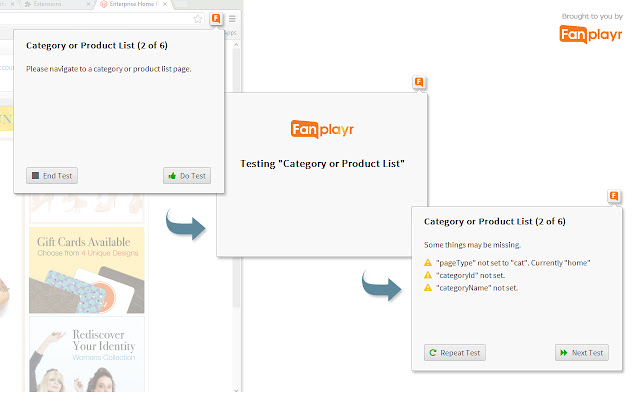Bookmark page with the star icon

(198, 19)
